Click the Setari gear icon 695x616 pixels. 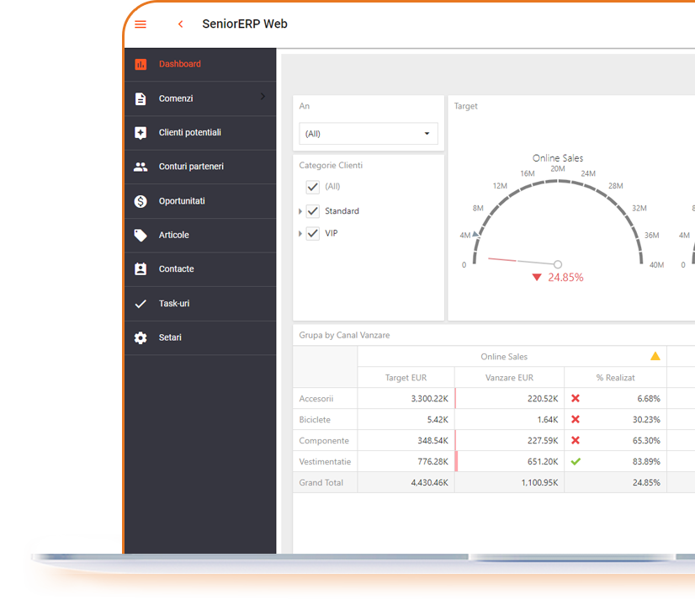141,338
